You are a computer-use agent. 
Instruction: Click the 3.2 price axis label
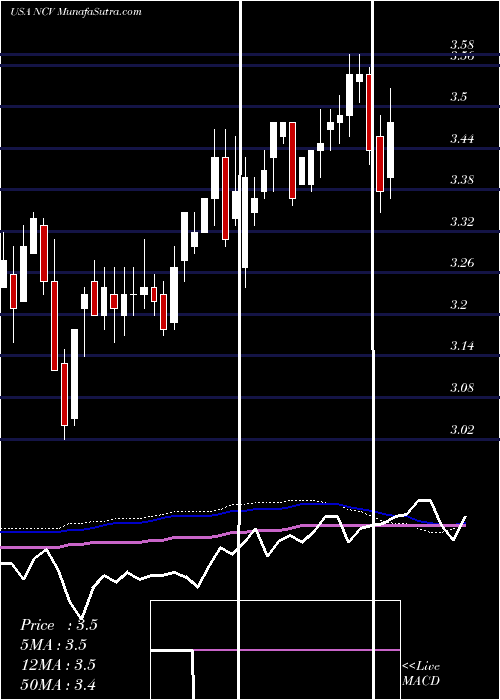(x=458, y=304)
